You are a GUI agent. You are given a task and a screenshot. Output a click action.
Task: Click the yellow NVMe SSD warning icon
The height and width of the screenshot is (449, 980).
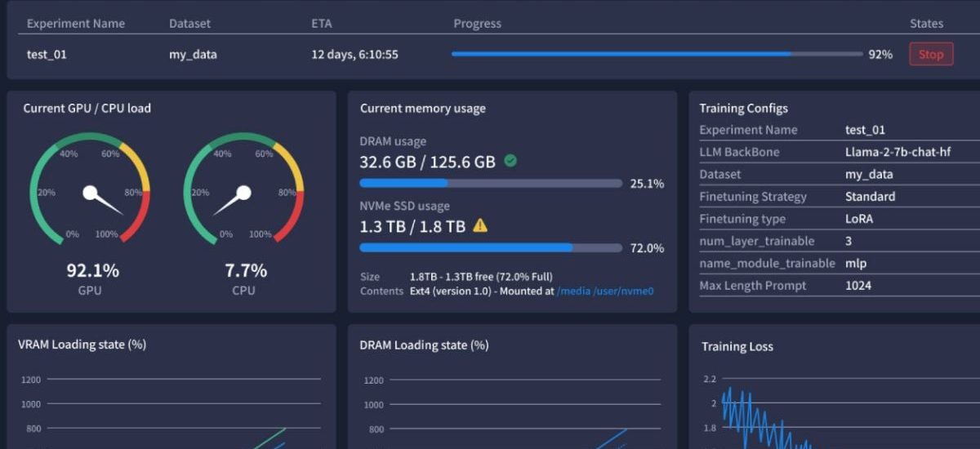(x=480, y=225)
